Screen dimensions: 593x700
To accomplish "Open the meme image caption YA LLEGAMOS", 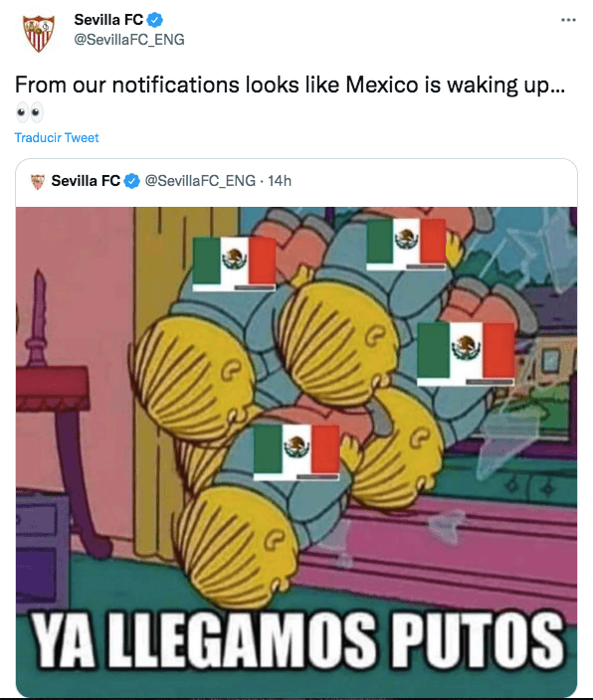I will pyautogui.click(x=297, y=641).
